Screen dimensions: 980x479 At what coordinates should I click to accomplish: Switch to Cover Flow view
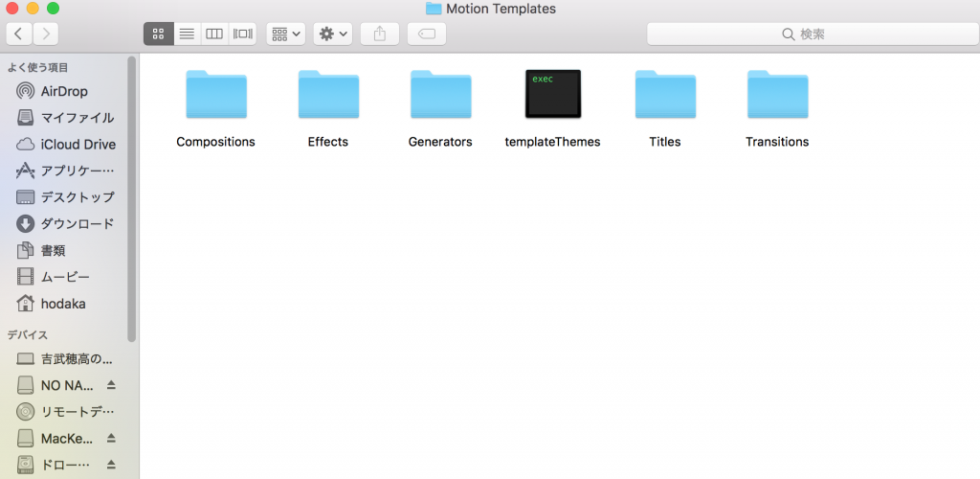coord(242,34)
